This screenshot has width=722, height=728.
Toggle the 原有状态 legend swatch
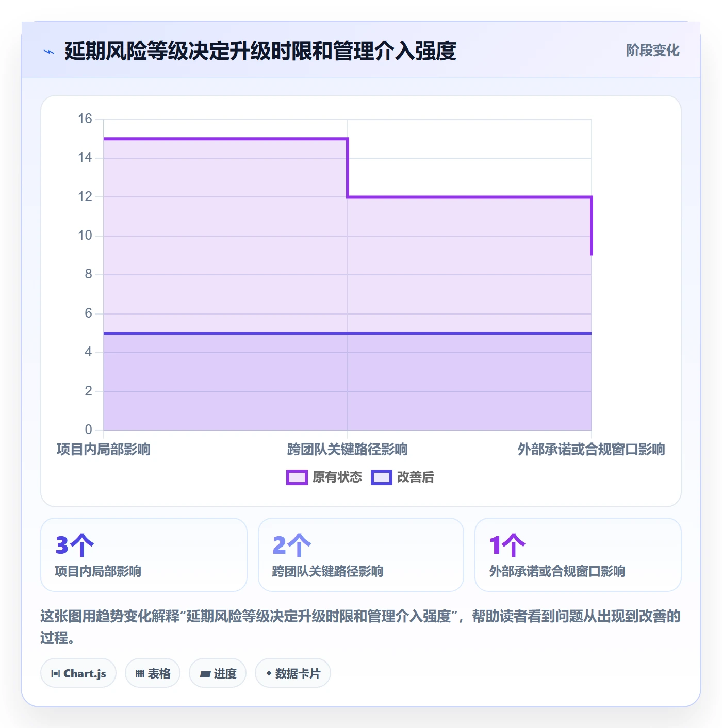point(297,477)
